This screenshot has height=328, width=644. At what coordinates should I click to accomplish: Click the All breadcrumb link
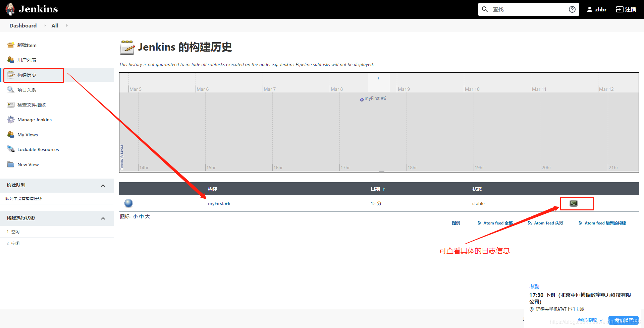(55, 25)
